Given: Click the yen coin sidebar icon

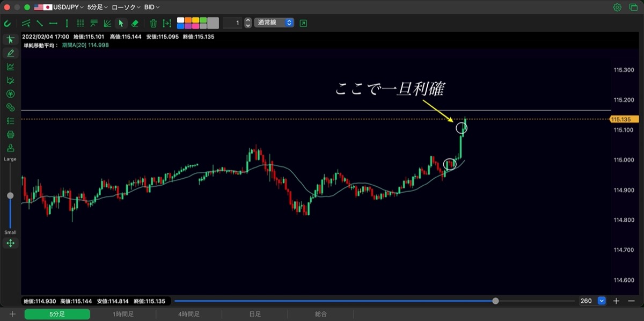Looking at the screenshot, I should (10, 94).
